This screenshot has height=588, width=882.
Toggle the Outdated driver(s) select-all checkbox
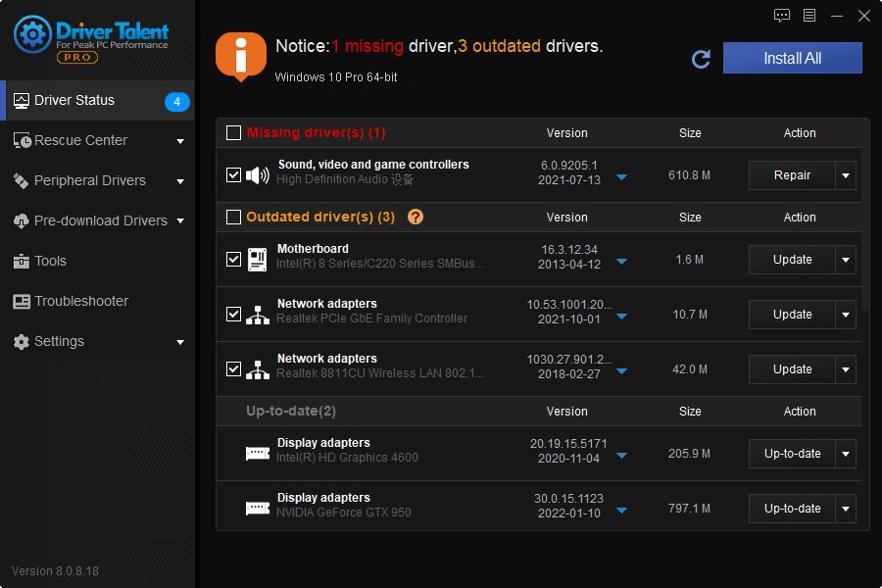click(233, 217)
